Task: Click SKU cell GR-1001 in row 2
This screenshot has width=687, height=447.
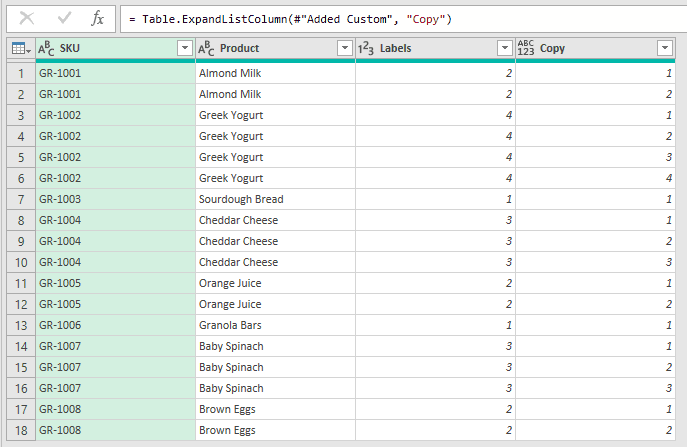Action: [x=115, y=94]
